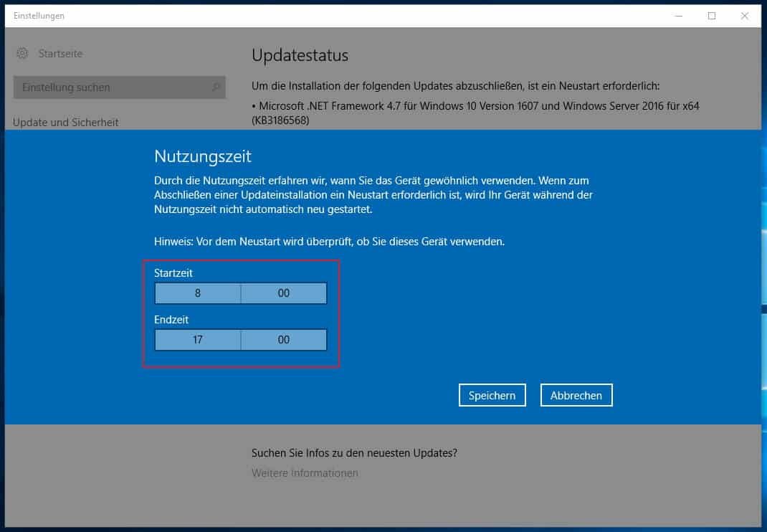Image resolution: width=767 pixels, height=532 pixels.
Task: Open the Endzeit minute selector showing 00
Action: (x=283, y=340)
